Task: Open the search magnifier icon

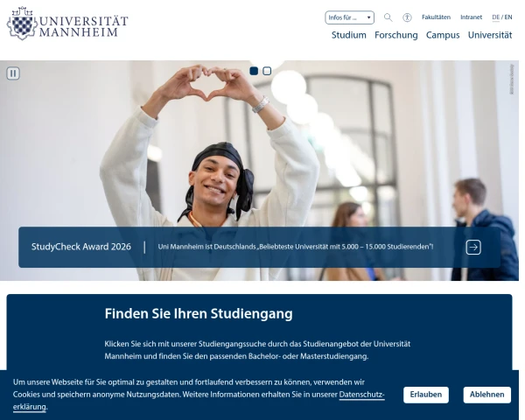Action: [388, 17]
